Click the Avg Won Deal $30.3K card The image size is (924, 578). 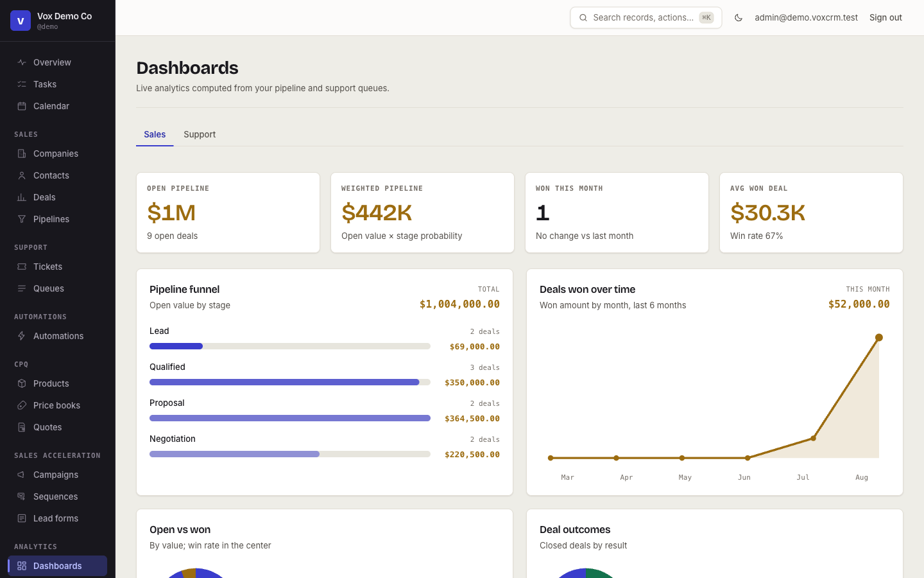tap(811, 213)
